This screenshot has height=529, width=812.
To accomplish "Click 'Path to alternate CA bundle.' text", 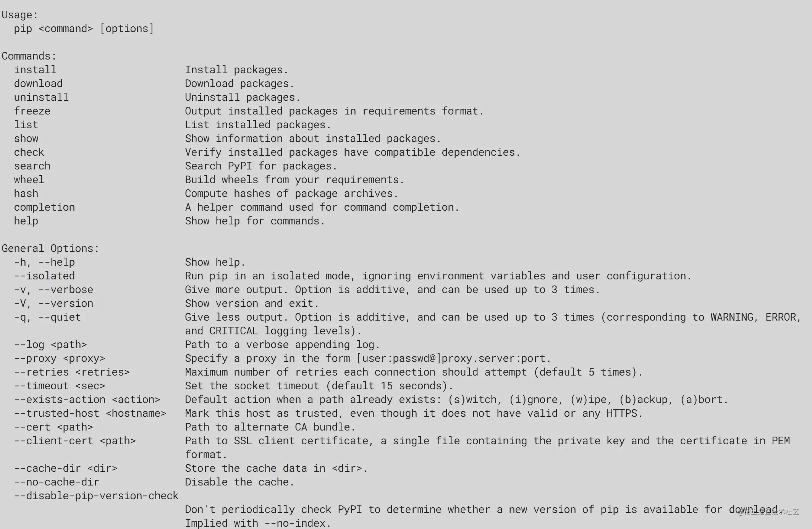I will 270,427.
